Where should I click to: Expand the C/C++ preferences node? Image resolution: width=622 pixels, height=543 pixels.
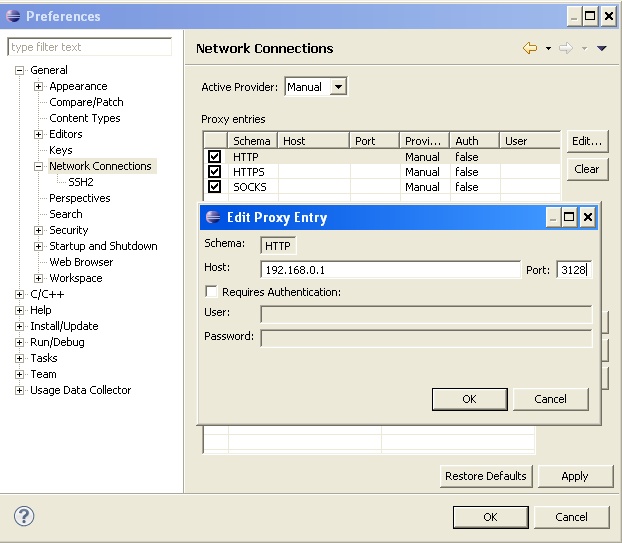tap(20, 294)
